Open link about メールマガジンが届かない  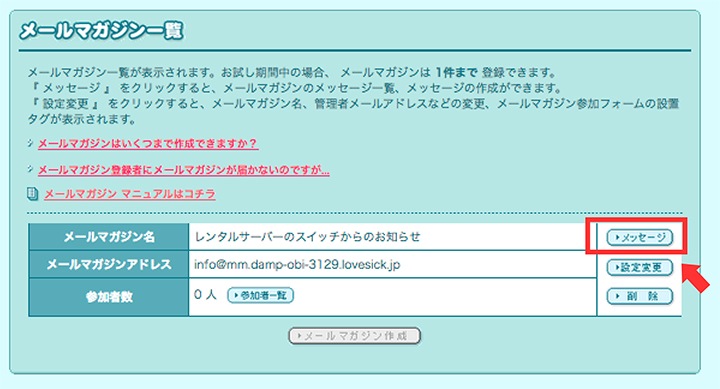pyautogui.click(x=184, y=170)
